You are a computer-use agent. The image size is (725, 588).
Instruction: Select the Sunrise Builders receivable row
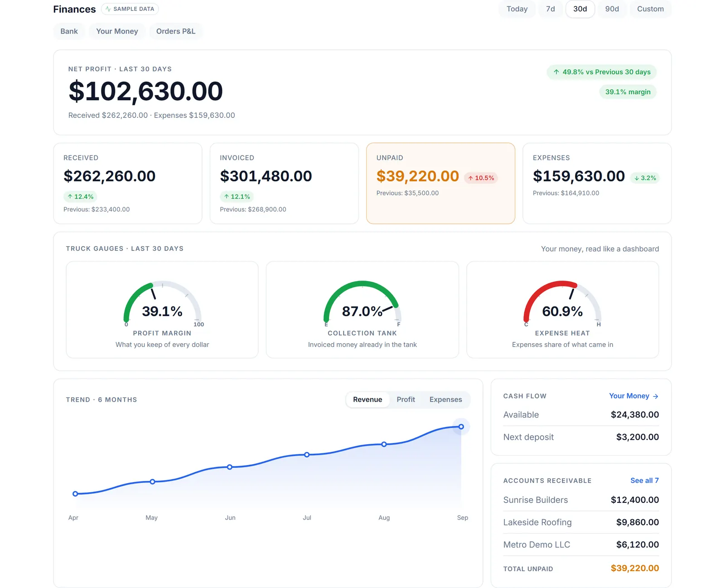click(x=581, y=500)
